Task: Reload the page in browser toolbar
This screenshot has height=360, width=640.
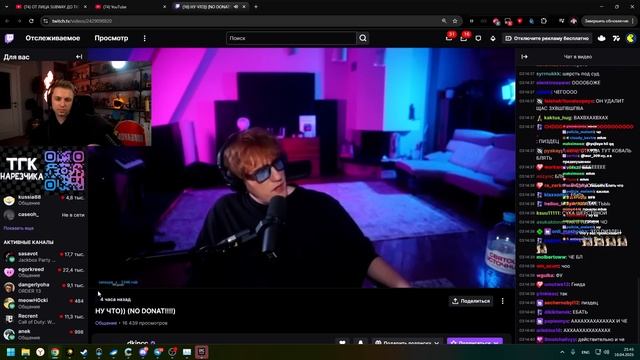Action: point(31,21)
